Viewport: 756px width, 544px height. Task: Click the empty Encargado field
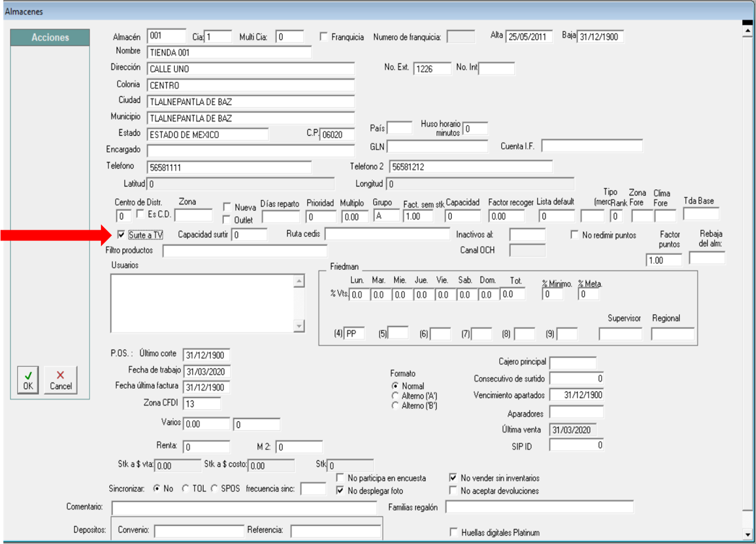(251, 151)
